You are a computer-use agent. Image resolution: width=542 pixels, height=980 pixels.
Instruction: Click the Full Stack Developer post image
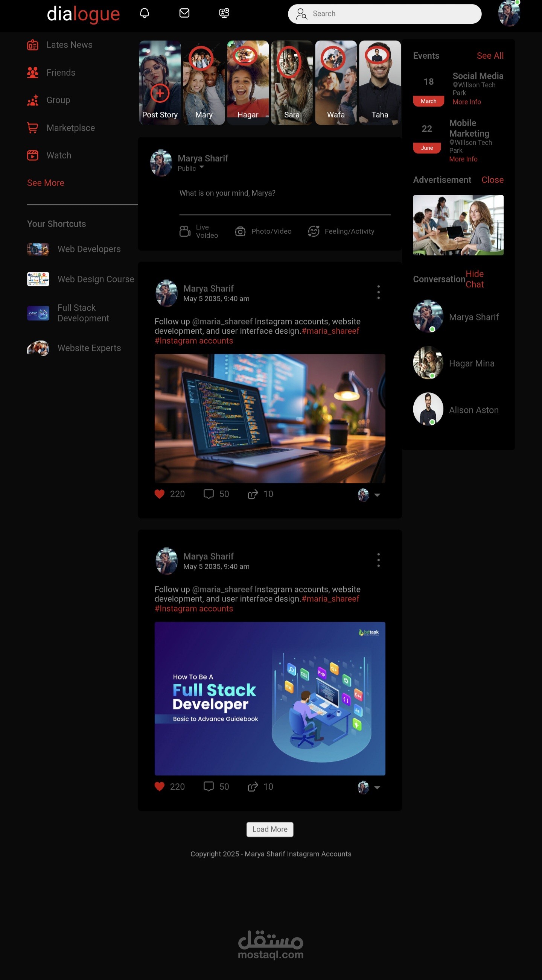tap(270, 699)
